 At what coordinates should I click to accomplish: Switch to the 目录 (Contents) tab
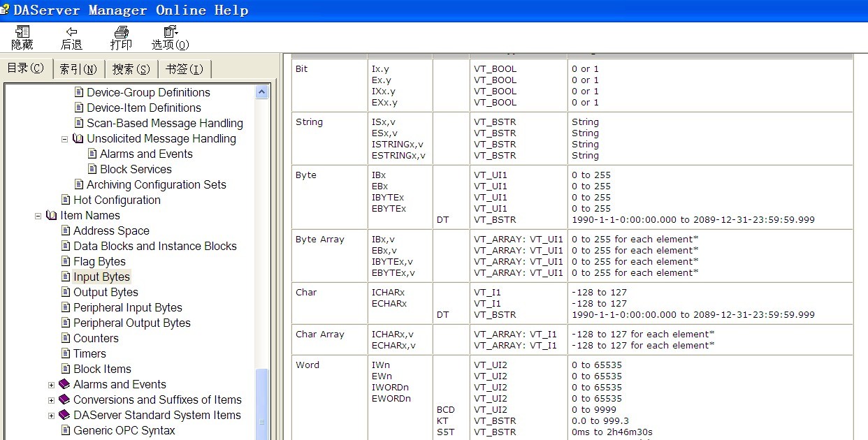(x=25, y=68)
